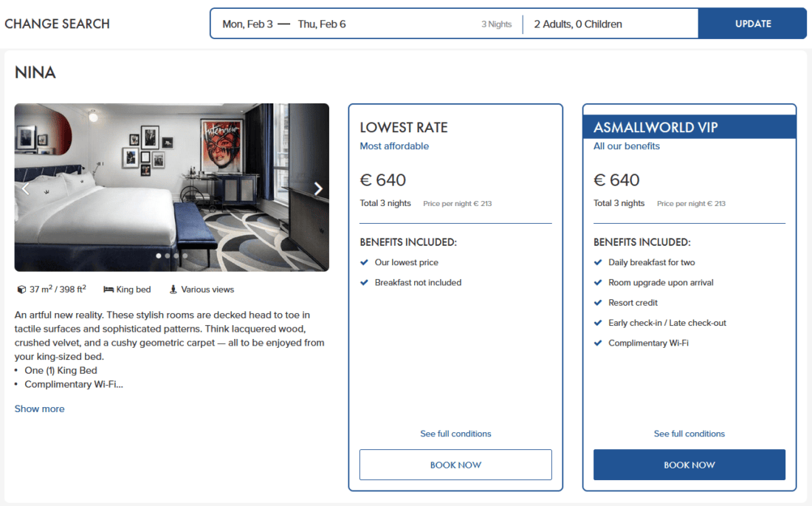812x506 pixels.
Task: Open the 2 Adults, 0 Children guest selector
Action: [578, 24]
